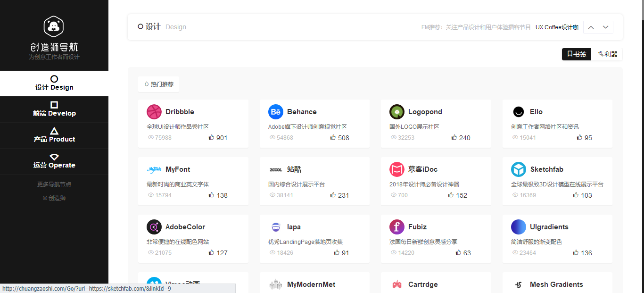Click the 创造狮导航 site title

click(x=54, y=47)
